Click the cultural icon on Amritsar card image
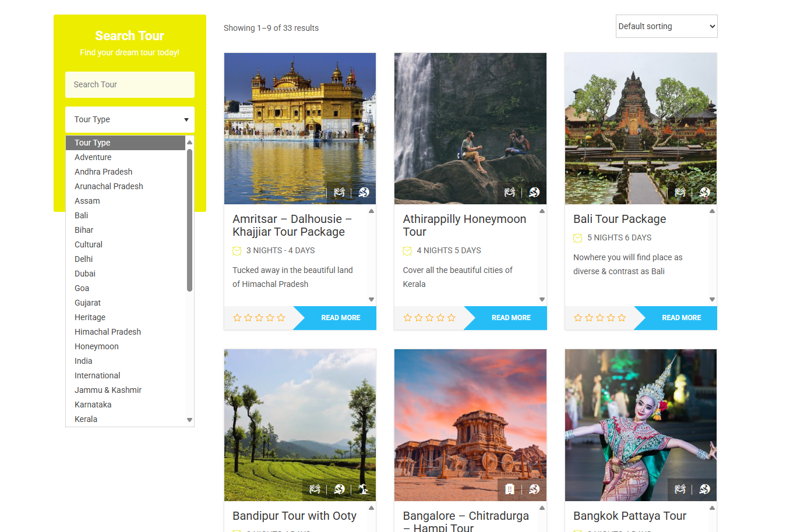The height and width of the screenshot is (532, 797). point(339,192)
